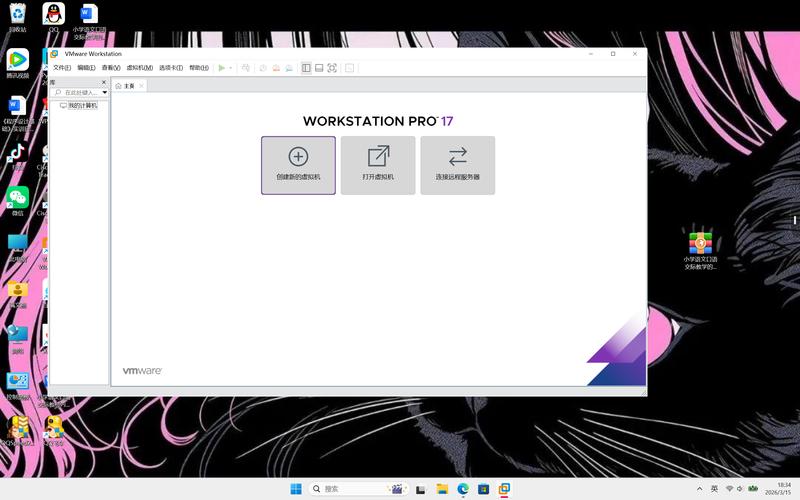
Task: Open the Control Panel desktop icon
Action: (18, 386)
